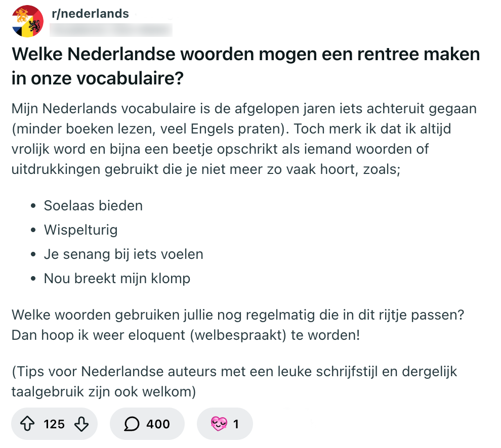
Task: Click the comment speech bubble icon
Action: pyautogui.click(x=132, y=424)
